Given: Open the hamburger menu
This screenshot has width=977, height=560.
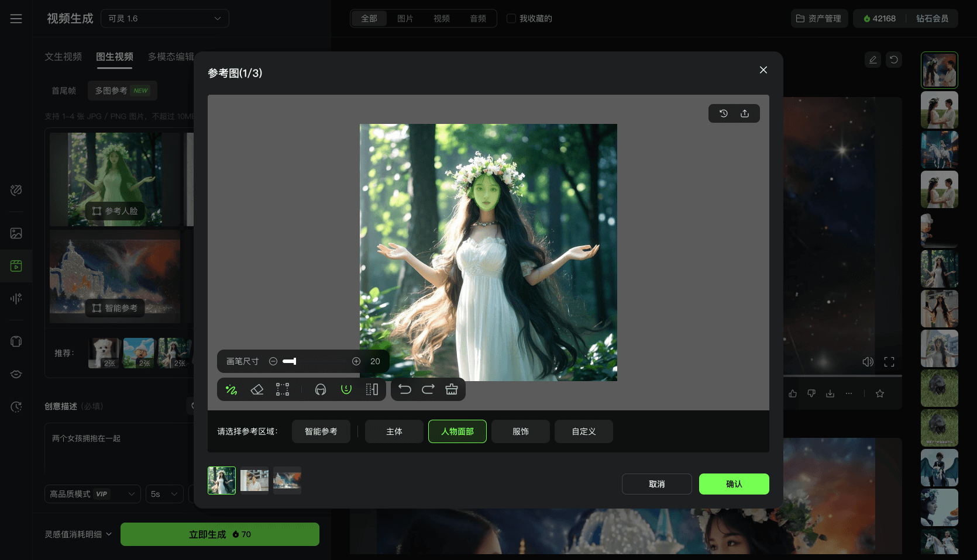Looking at the screenshot, I should (x=16, y=19).
